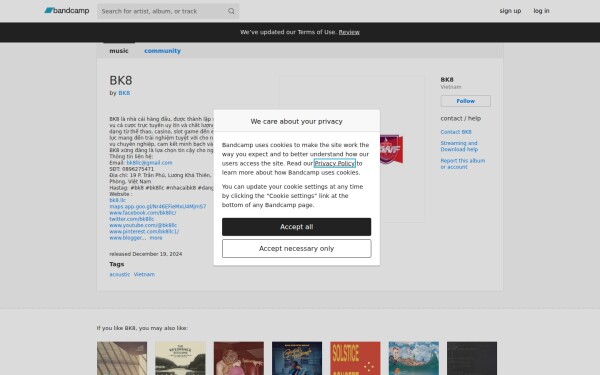Image resolution: width=600 pixels, height=375 pixels.
Task: Click the 'contact / help' heading
Action: 460,118
